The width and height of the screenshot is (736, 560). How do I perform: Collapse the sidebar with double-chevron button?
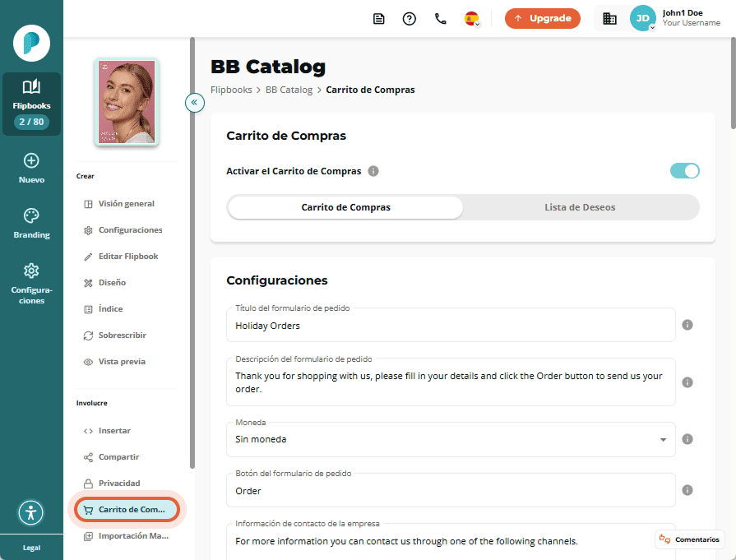pos(194,102)
